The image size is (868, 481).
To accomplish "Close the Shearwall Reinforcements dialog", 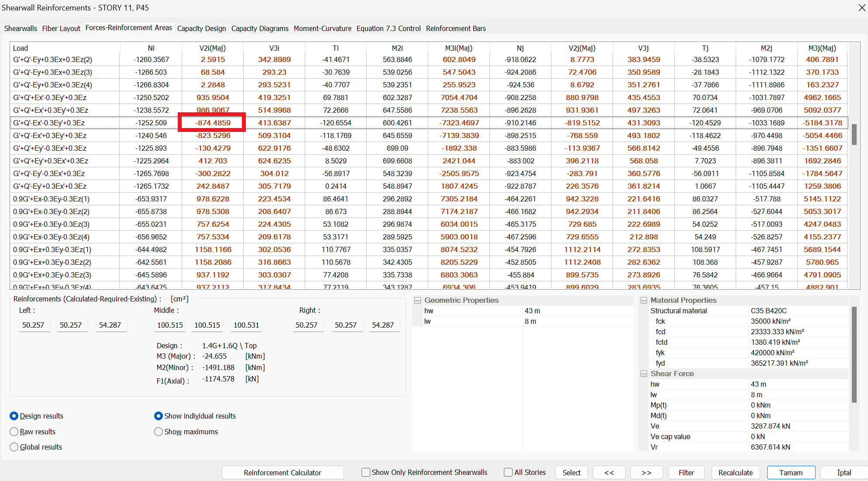I will click(861, 8).
